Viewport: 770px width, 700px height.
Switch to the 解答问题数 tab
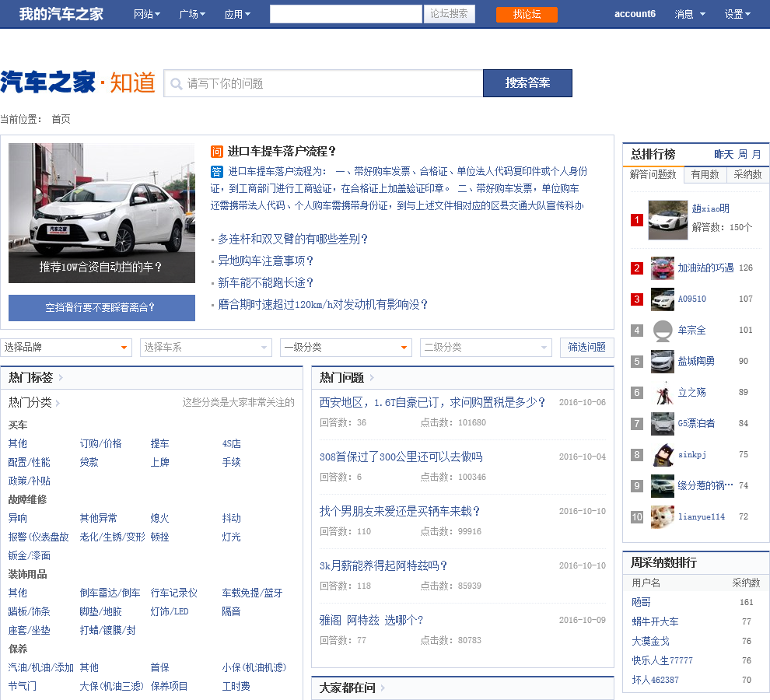coord(653,174)
